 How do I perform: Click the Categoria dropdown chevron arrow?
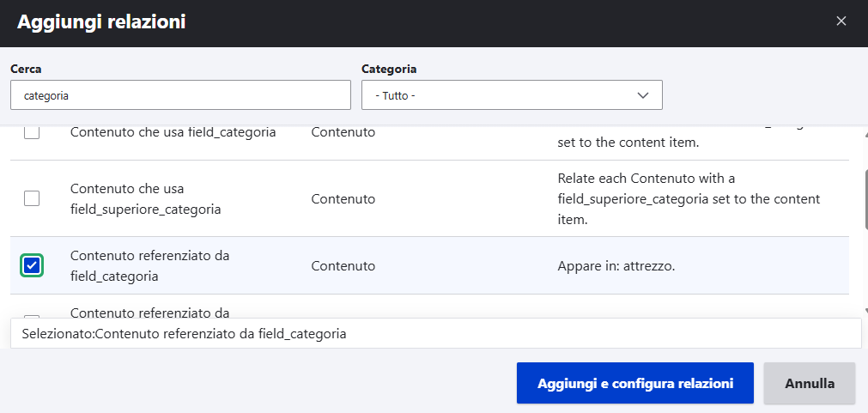coord(643,95)
